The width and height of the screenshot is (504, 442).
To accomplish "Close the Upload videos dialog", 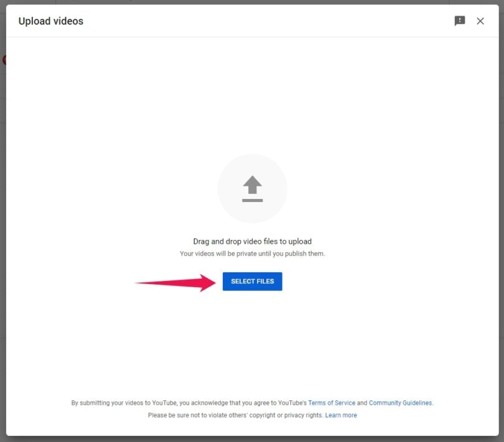I will (480, 21).
